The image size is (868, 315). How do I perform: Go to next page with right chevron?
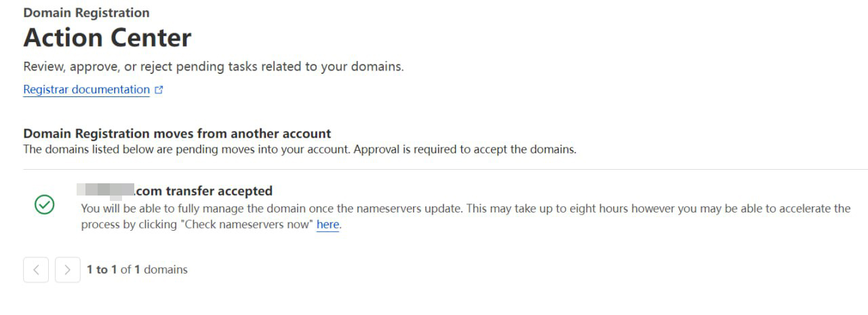point(67,270)
